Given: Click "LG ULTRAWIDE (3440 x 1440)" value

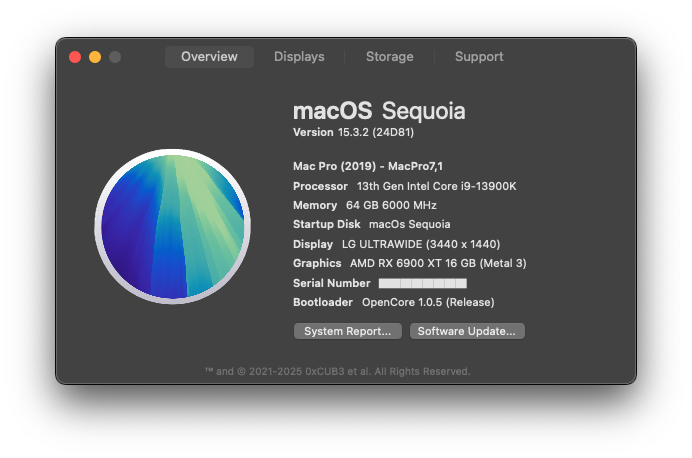Looking at the screenshot, I should point(421,244).
